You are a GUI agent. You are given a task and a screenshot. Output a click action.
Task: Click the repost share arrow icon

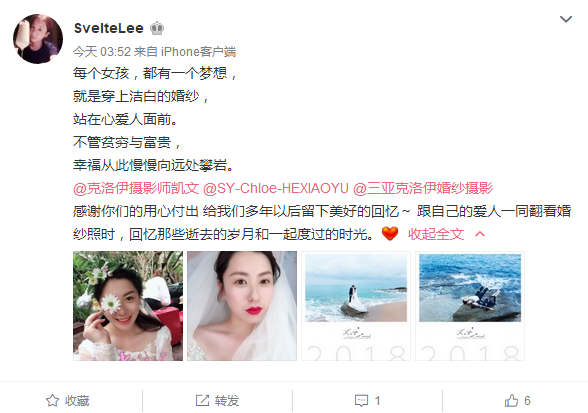[x=202, y=401]
